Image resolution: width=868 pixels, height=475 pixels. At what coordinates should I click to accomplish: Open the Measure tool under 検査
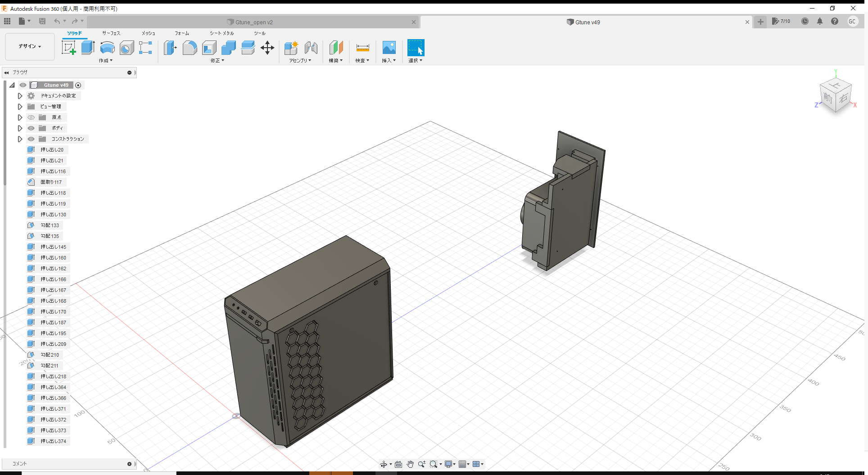[x=362, y=47]
